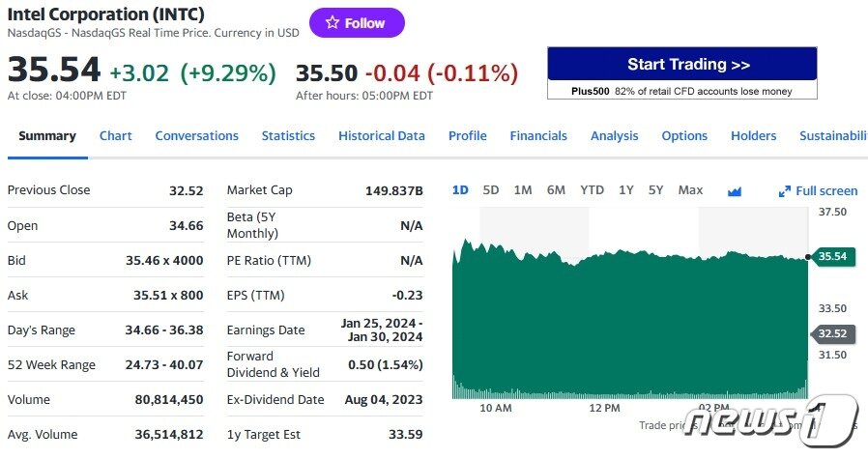Open the Historical Data tab
This screenshot has width=868, height=459.
pyautogui.click(x=382, y=136)
